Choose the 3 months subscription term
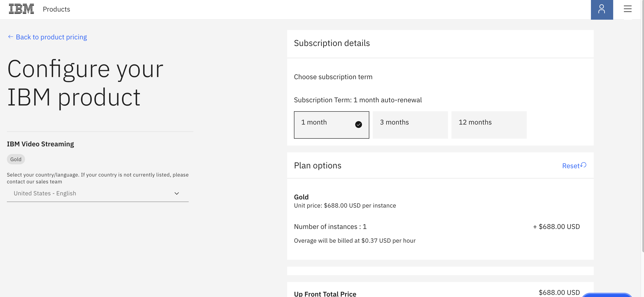 410,125
